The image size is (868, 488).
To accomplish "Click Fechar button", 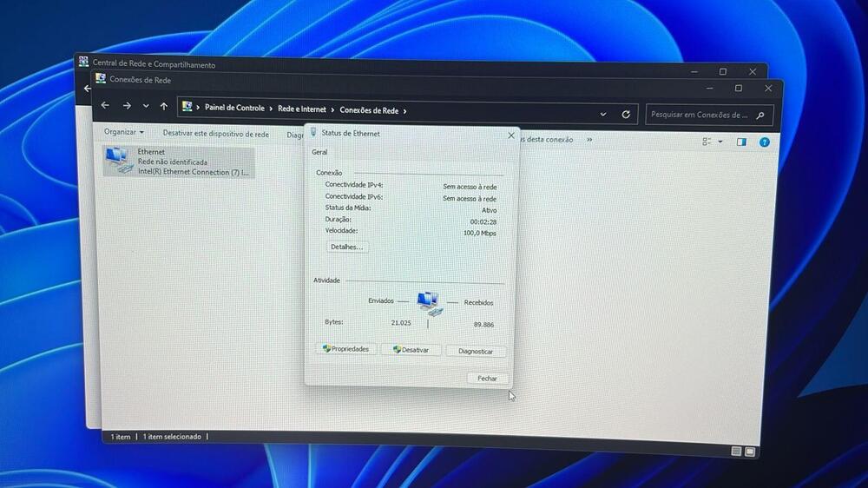I will point(487,379).
